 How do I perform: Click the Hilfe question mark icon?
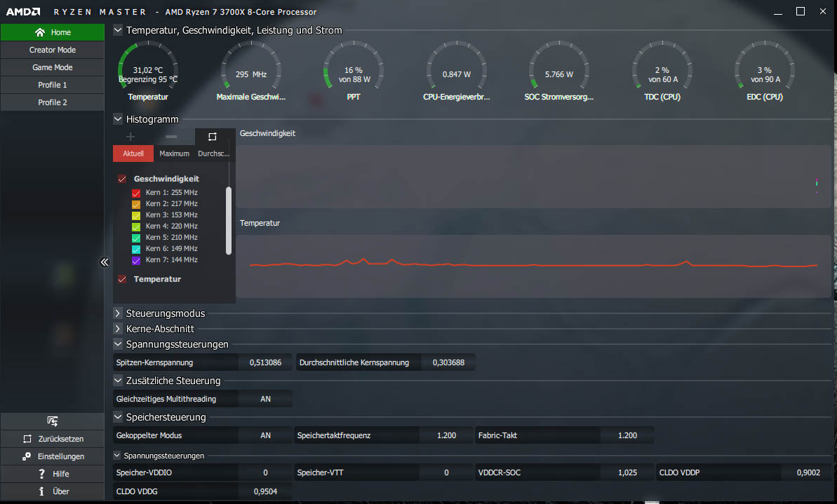pyautogui.click(x=41, y=474)
